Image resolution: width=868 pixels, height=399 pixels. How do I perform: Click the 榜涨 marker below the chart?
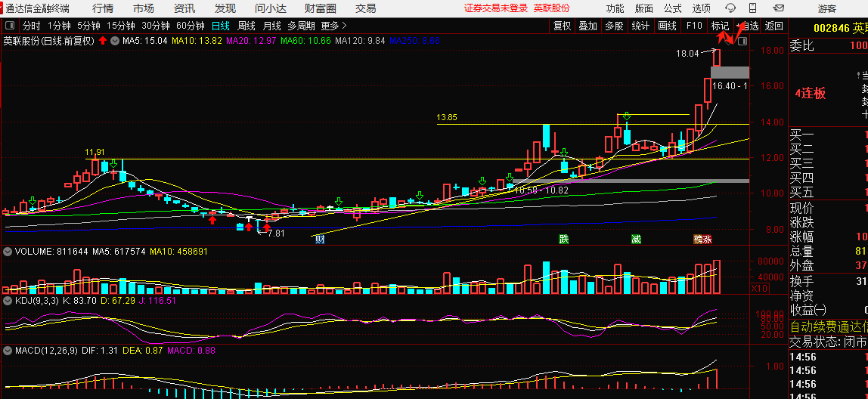703,239
